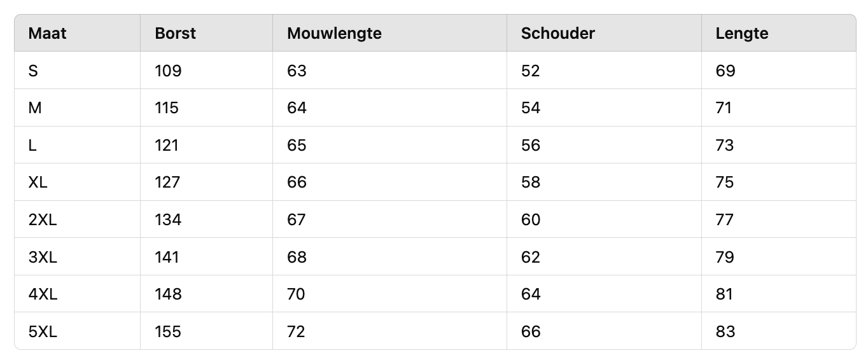Select the Mouwlengte column header
The height and width of the screenshot is (360, 868).
click(x=334, y=33)
